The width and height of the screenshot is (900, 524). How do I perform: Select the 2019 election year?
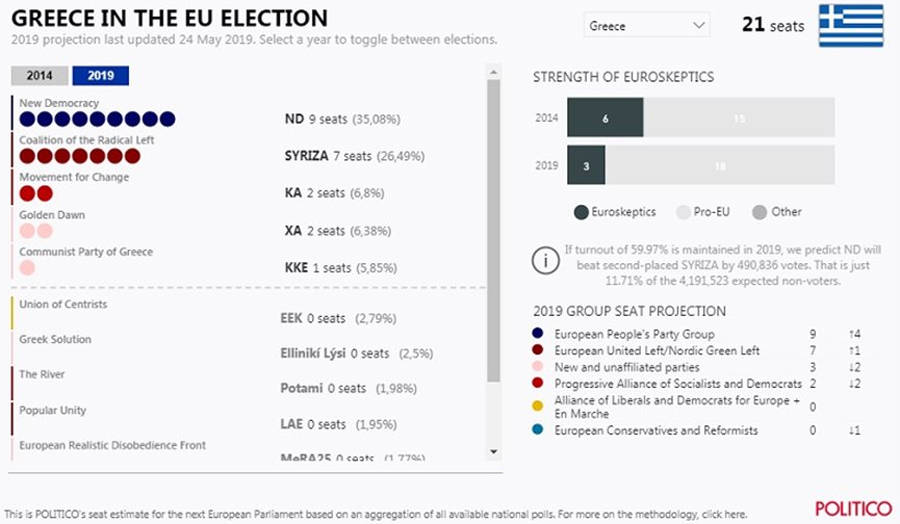click(x=100, y=76)
